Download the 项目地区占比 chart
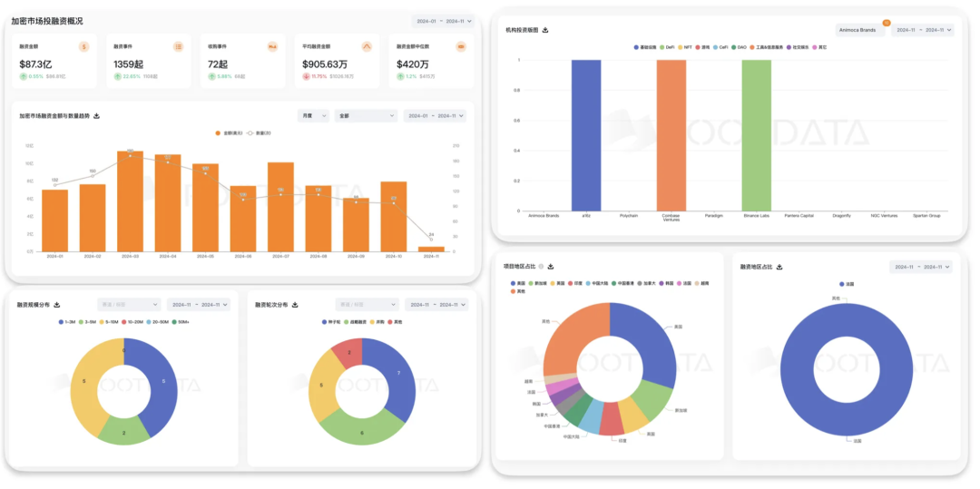 pos(551,266)
